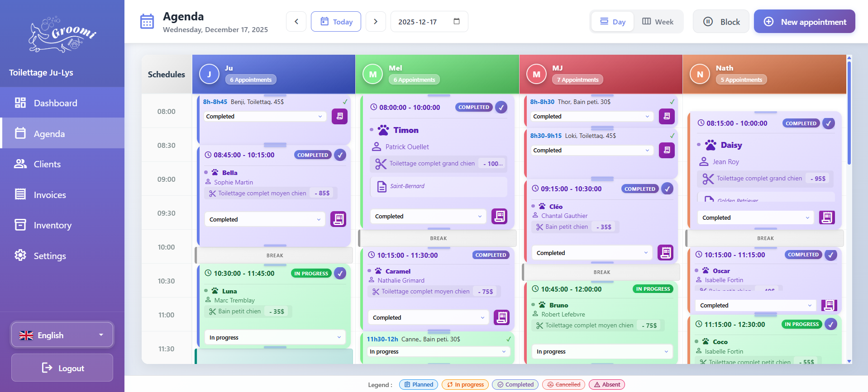Click the note icon beside Saint-Bernard
868x392 pixels.
point(382,186)
